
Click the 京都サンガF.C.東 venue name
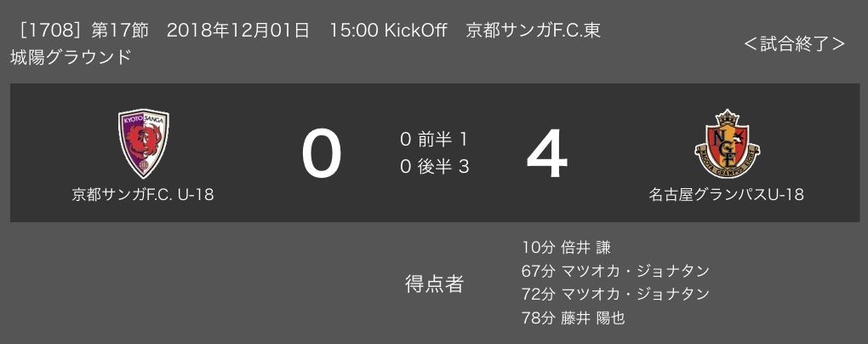pyautogui.click(x=534, y=31)
